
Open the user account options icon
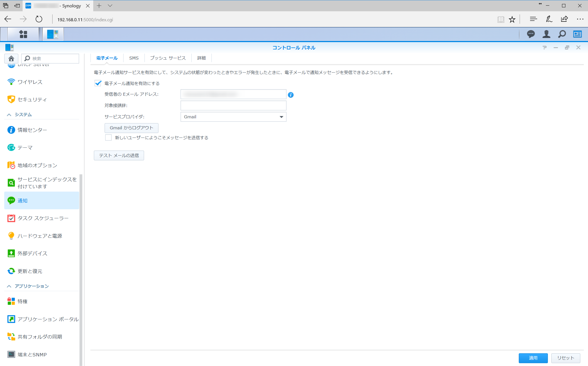[x=546, y=34]
